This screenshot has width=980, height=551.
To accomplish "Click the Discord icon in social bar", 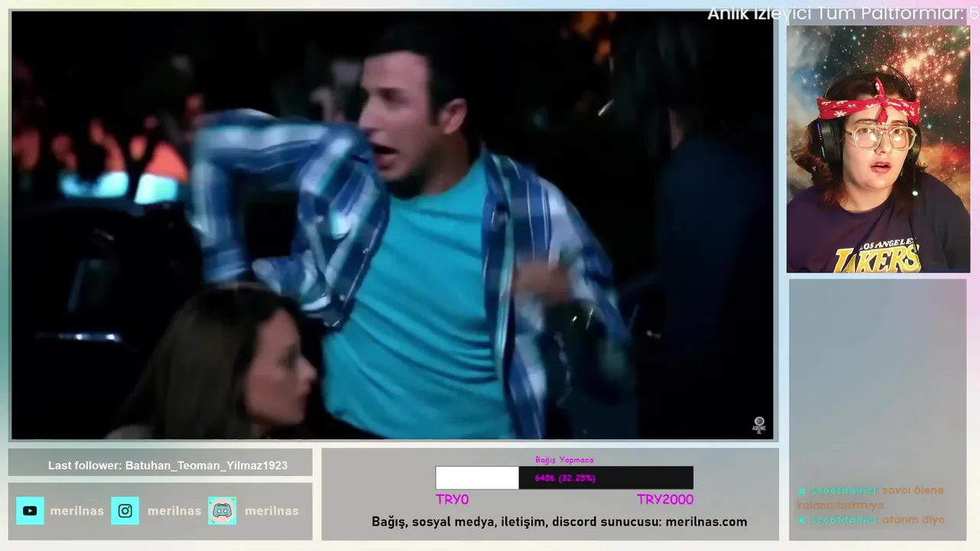I will (x=222, y=510).
